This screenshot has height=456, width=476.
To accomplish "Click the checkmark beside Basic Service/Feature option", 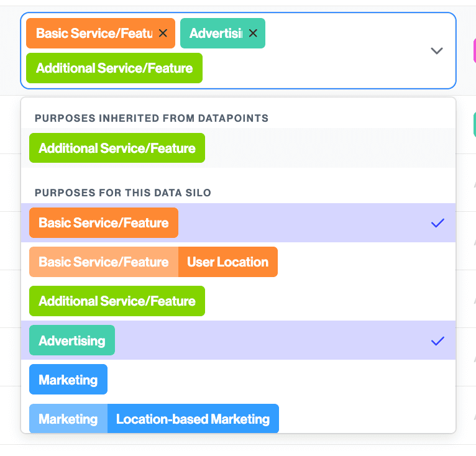I will (437, 223).
